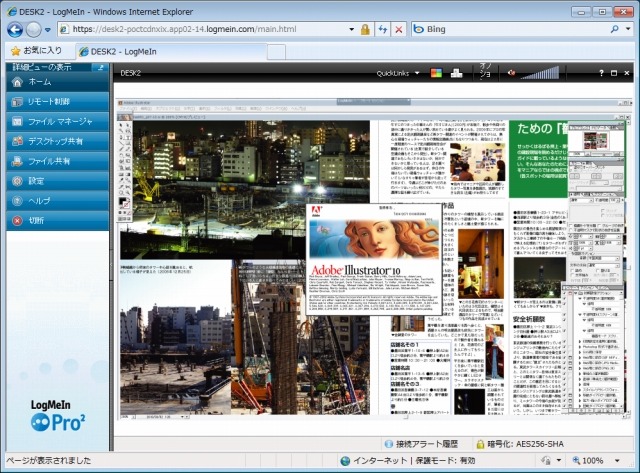Screen dimensions: 640x473
Task: Open the オプション menu in remote toolbar
Action: [x=485, y=72]
